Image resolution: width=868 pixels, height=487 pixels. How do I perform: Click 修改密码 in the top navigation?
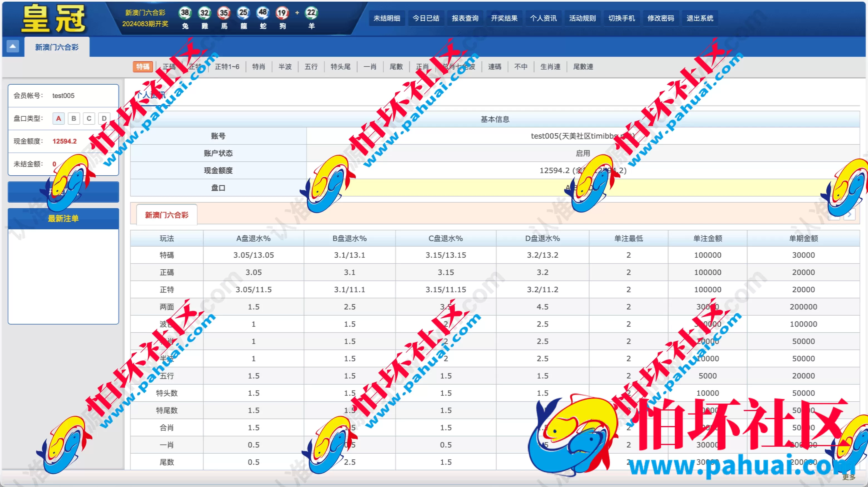pyautogui.click(x=660, y=18)
